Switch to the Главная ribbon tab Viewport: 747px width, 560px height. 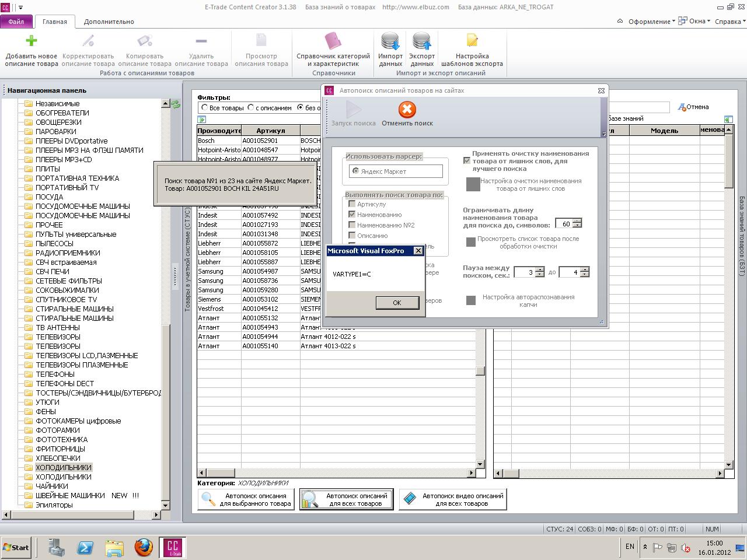click(55, 22)
